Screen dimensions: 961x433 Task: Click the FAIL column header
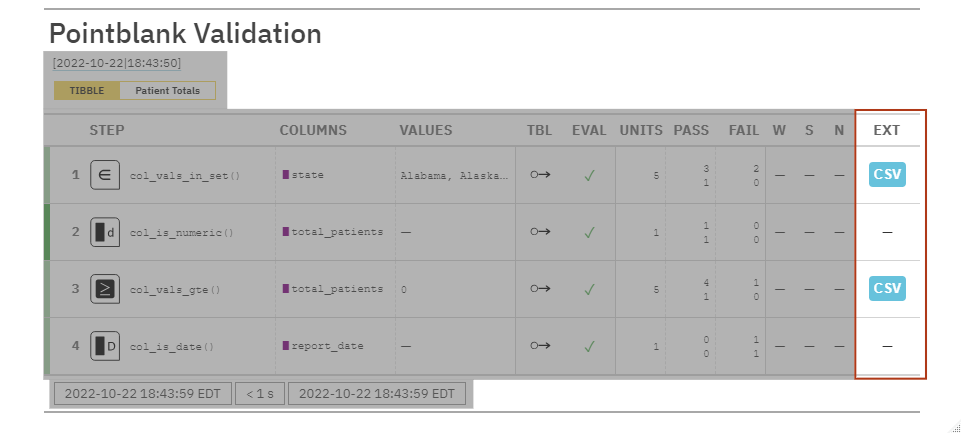743,130
